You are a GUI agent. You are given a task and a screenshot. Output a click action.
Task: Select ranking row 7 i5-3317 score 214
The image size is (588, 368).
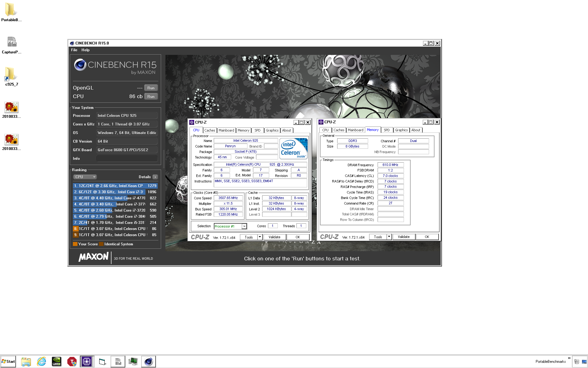pyautogui.click(x=115, y=223)
